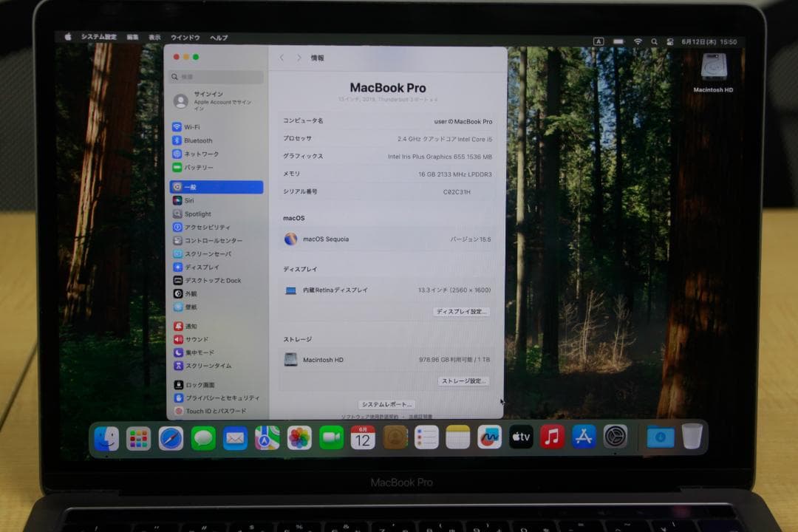Click the Spotlight search icon in the menu bar
Viewport: 798px width, 532px height.
point(653,41)
